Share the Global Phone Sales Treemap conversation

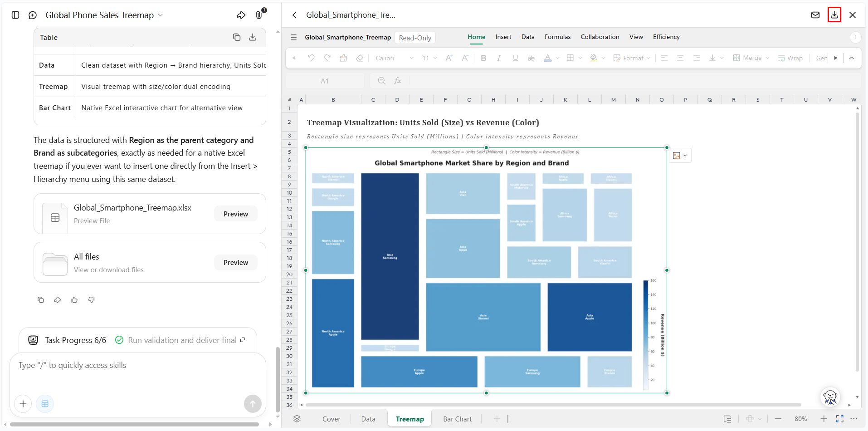tap(241, 15)
